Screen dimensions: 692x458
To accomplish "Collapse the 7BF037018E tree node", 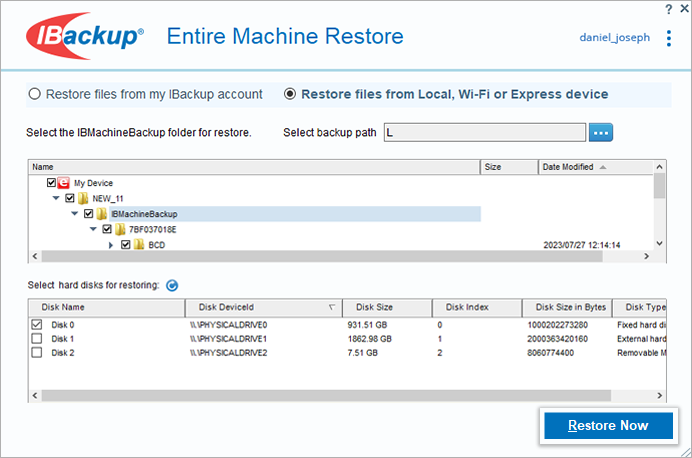I will point(93,229).
